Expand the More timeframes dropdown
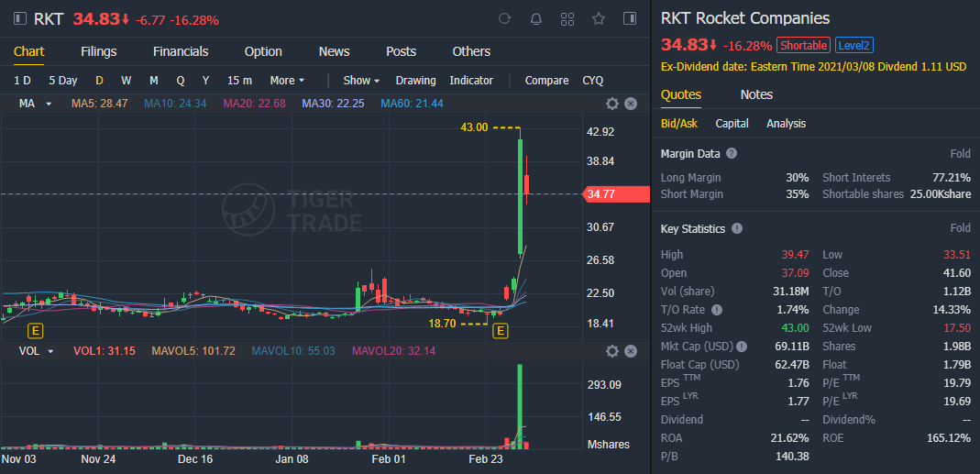 coord(288,80)
